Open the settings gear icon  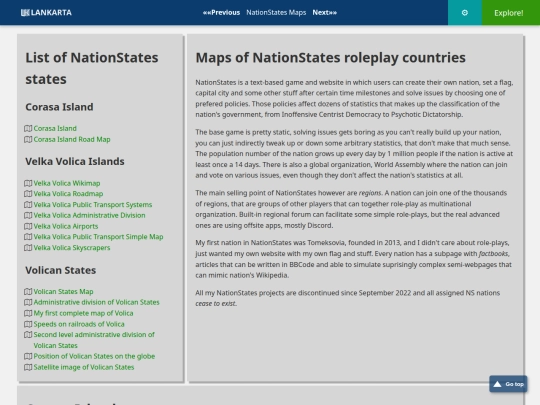[x=465, y=13]
